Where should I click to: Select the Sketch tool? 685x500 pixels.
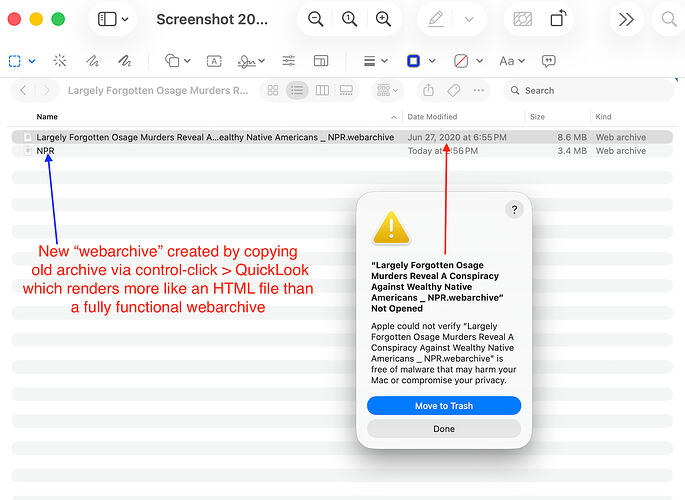92,61
